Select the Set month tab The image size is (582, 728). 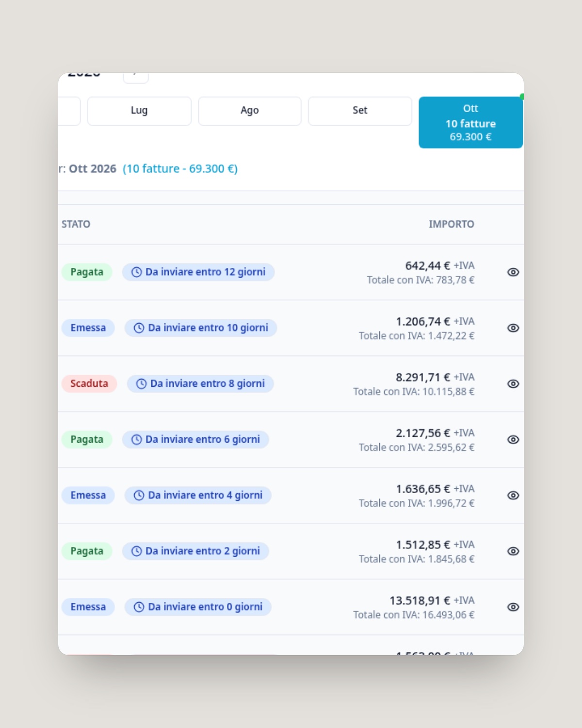pos(360,111)
